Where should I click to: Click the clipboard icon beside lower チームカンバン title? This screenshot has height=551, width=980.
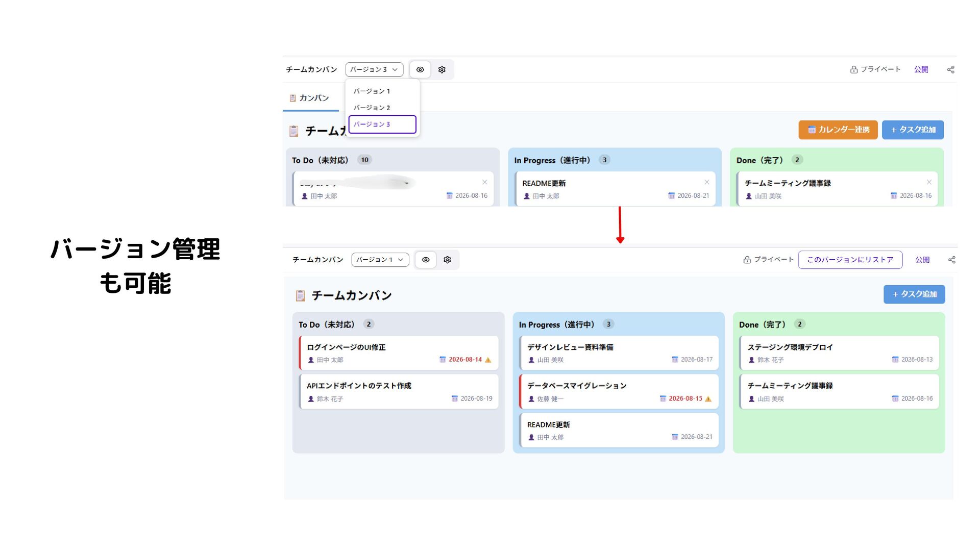pos(301,295)
